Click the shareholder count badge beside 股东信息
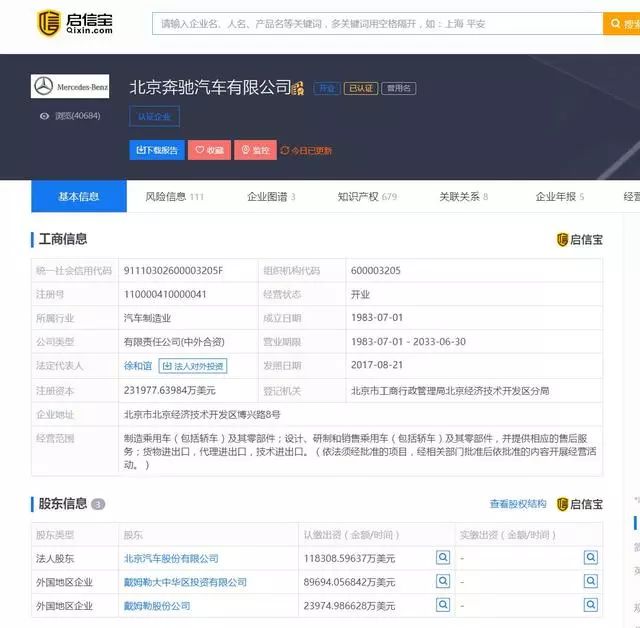640x628 pixels. point(98,505)
